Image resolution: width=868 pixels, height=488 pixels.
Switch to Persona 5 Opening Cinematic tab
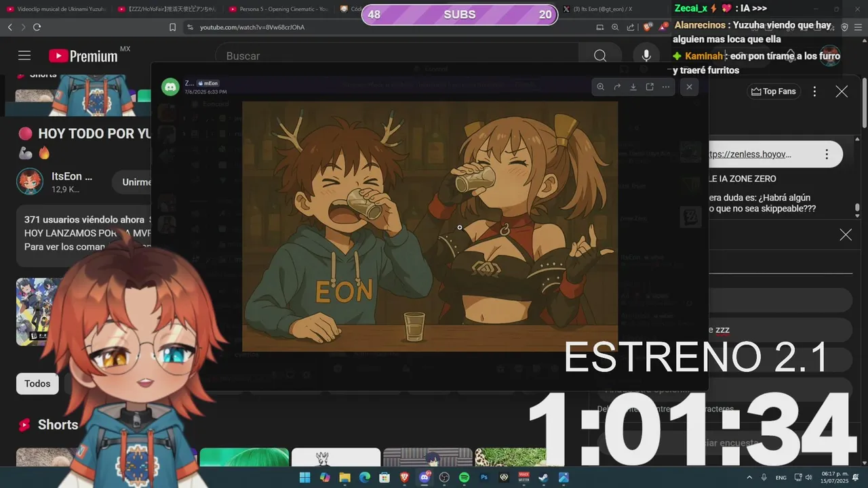(279, 9)
